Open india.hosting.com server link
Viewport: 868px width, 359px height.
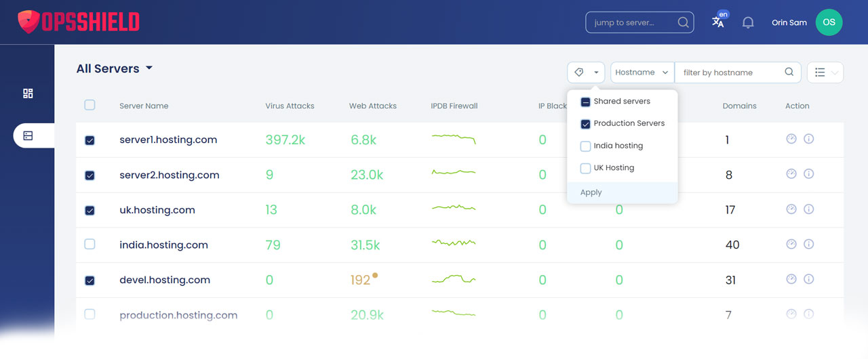click(x=163, y=245)
